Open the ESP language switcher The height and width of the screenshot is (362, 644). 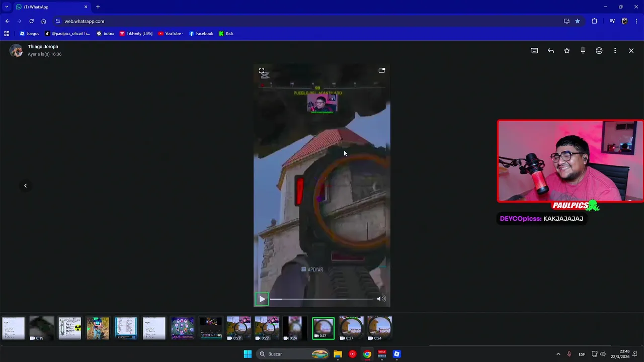(582, 354)
